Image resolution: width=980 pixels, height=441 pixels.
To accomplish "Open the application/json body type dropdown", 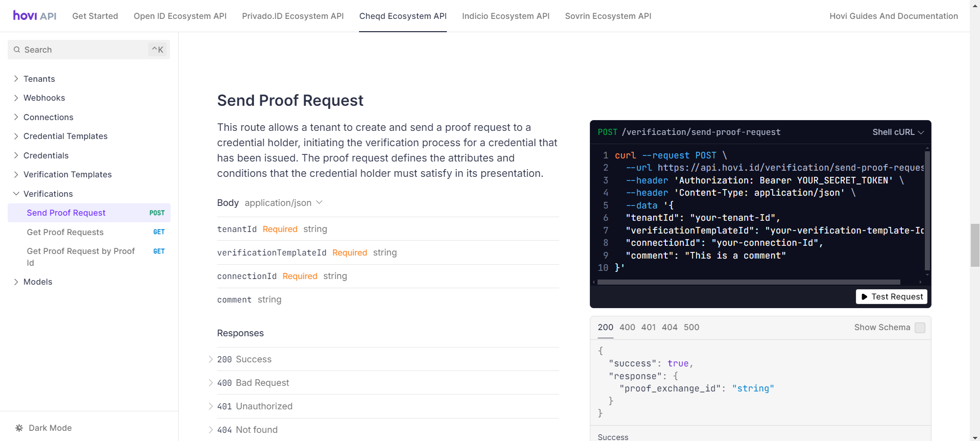I will [283, 203].
